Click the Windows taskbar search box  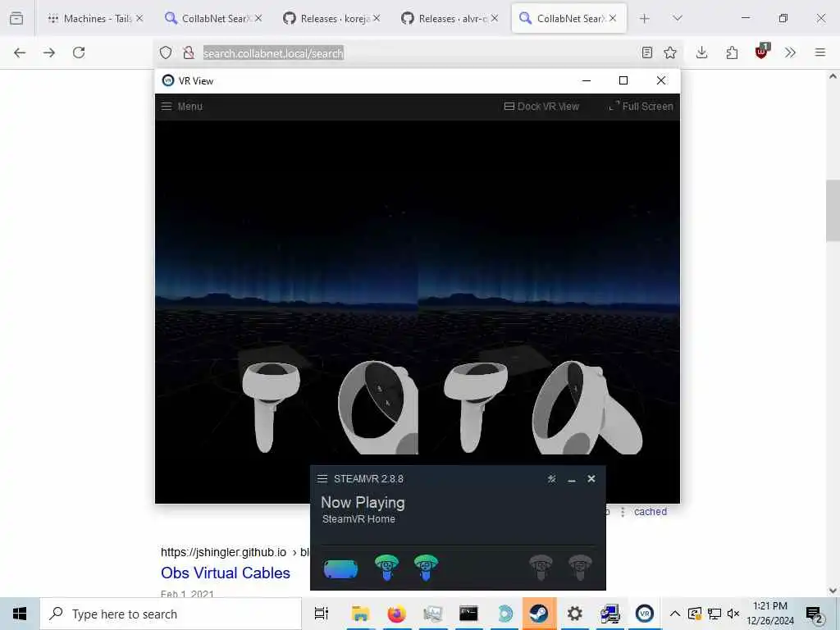[171, 614]
